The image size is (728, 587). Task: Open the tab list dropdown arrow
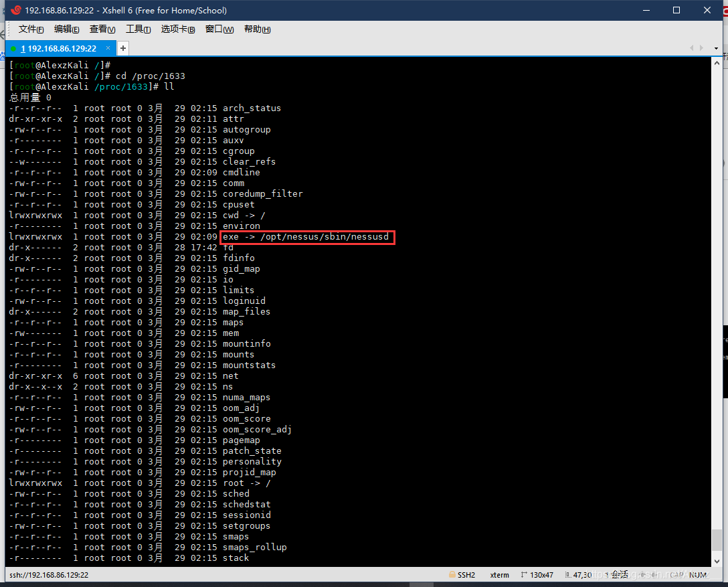[x=717, y=48]
